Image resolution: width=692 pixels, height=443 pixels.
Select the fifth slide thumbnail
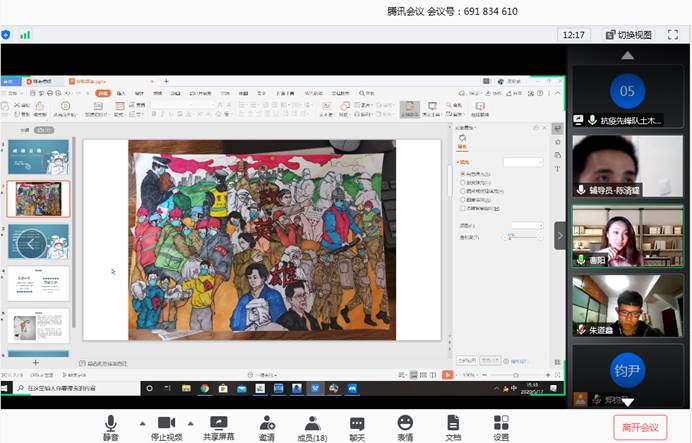pos(38,326)
